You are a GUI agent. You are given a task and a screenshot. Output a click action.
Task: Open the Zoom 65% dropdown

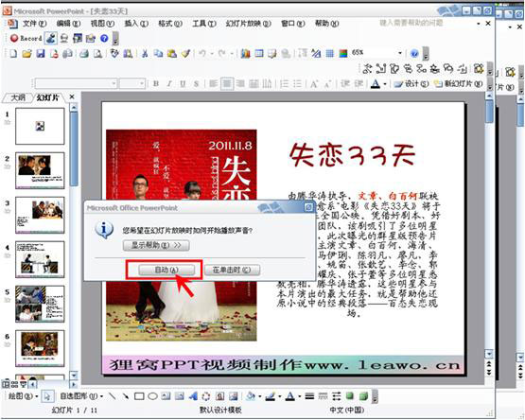click(400, 53)
